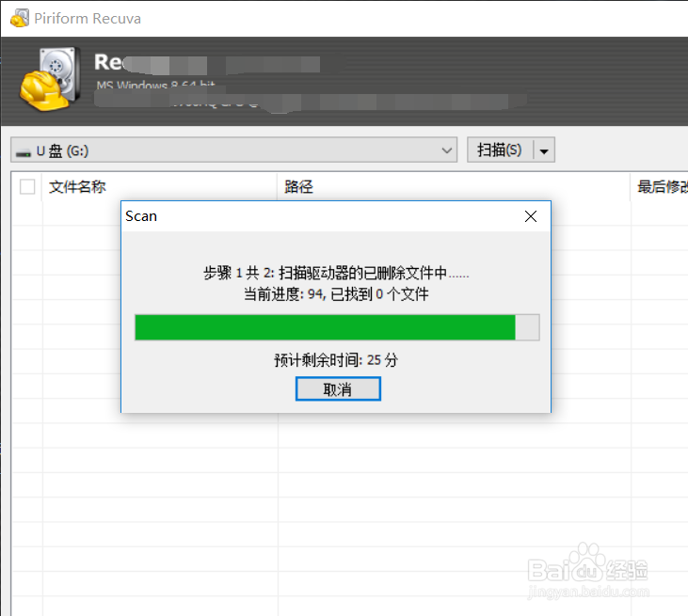Click the Recuva app icon in title bar
The image size is (688, 616).
point(20,19)
